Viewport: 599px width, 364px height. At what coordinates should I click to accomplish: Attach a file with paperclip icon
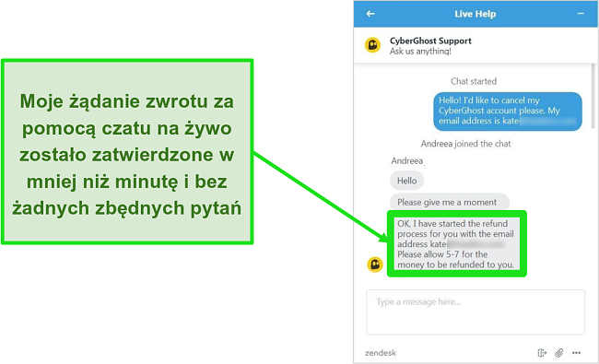(558, 353)
